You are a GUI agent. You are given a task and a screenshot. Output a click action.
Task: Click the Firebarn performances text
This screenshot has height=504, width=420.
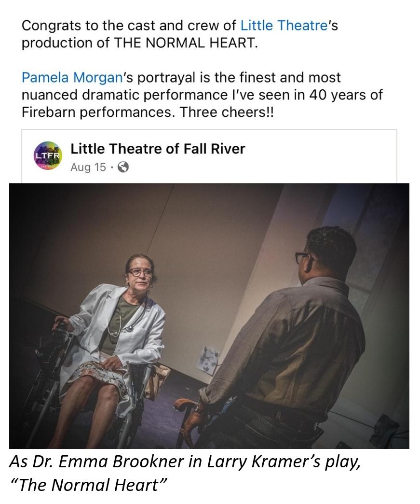[x=98, y=112]
